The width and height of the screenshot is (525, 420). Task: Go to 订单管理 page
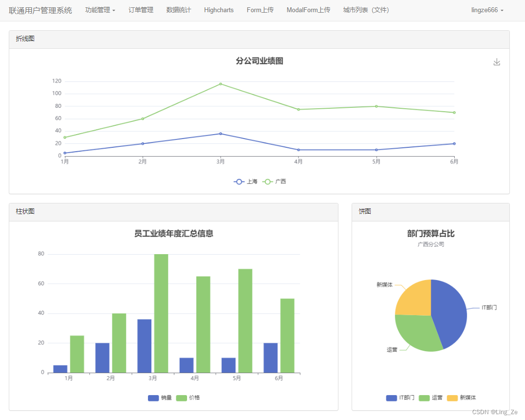[141, 10]
